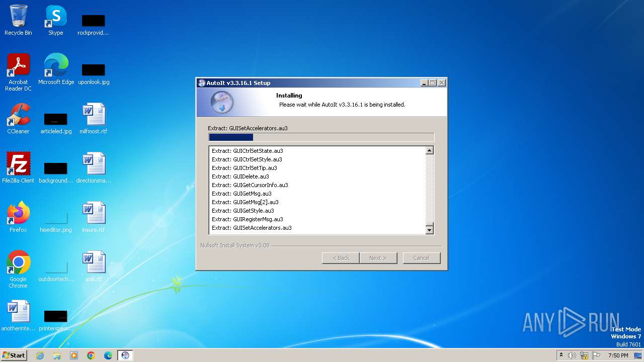
Task: Select the insure.rtf document icon
Action: (x=94, y=217)
